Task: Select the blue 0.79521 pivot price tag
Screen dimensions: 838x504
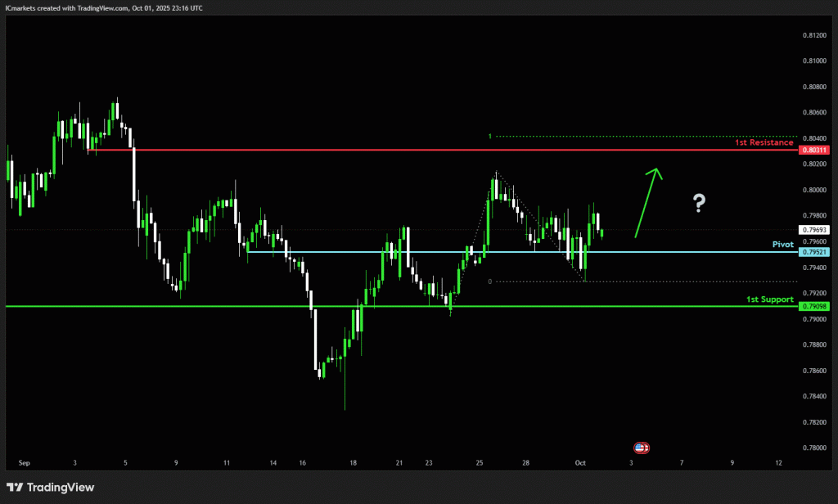Action: 815,252
